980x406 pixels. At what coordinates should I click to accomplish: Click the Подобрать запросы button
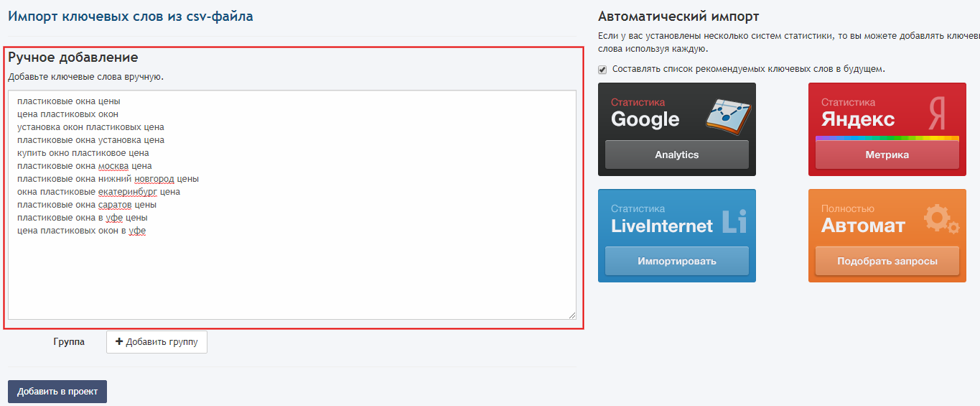coord(887,261)
